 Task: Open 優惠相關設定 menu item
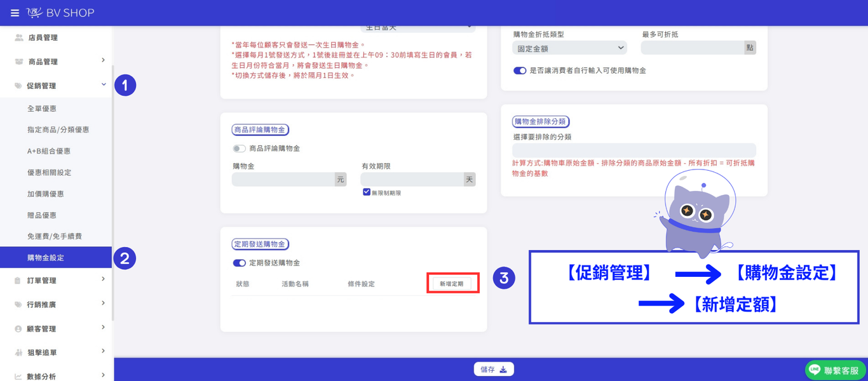(x=49, y=173)
